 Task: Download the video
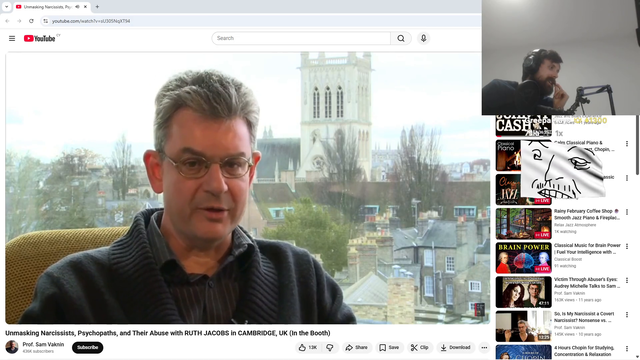coord(455,347)
